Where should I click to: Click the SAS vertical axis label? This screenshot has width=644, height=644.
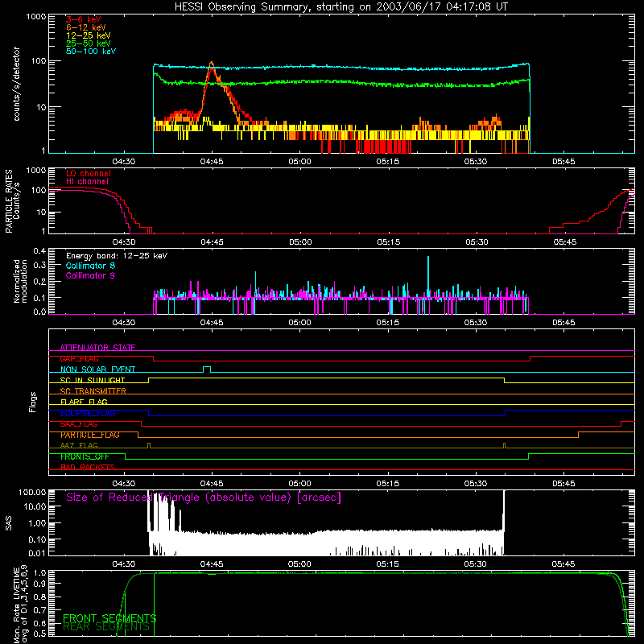[x=9, y=523]
